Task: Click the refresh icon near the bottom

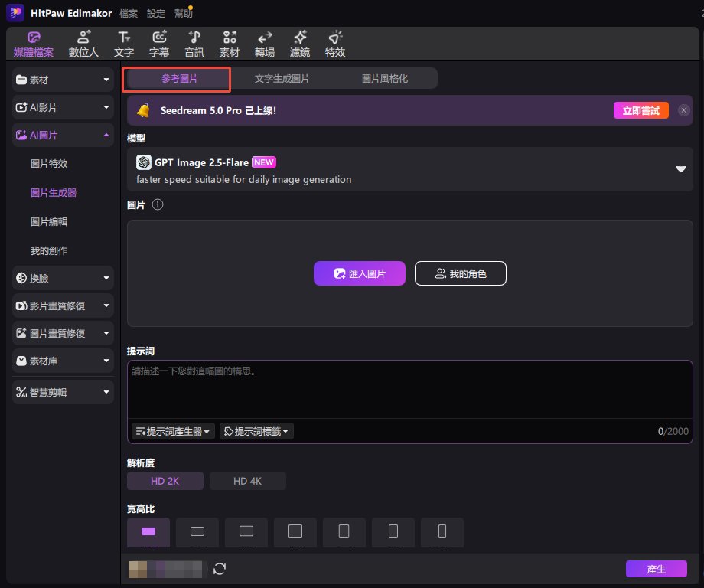Action: pos(219,569)
